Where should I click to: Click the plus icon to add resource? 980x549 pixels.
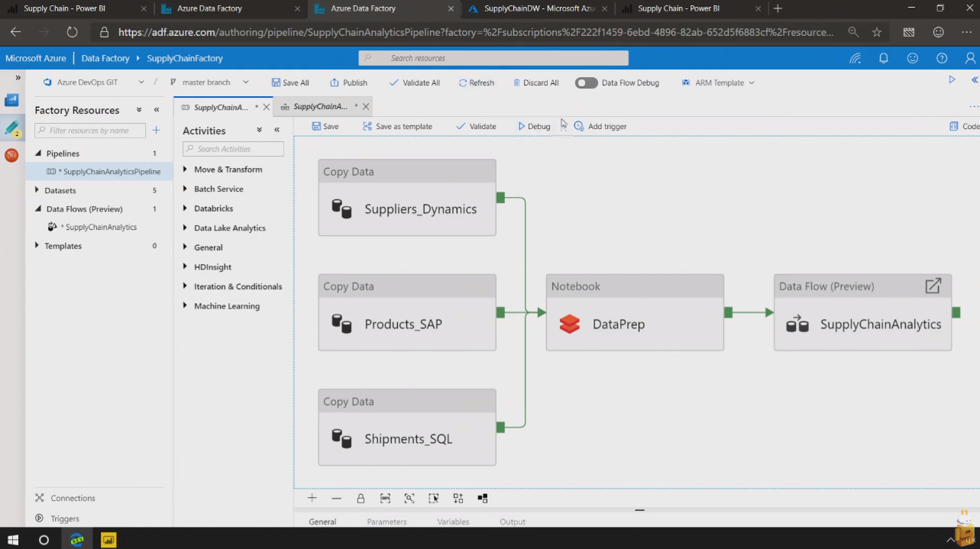point(156,131)
